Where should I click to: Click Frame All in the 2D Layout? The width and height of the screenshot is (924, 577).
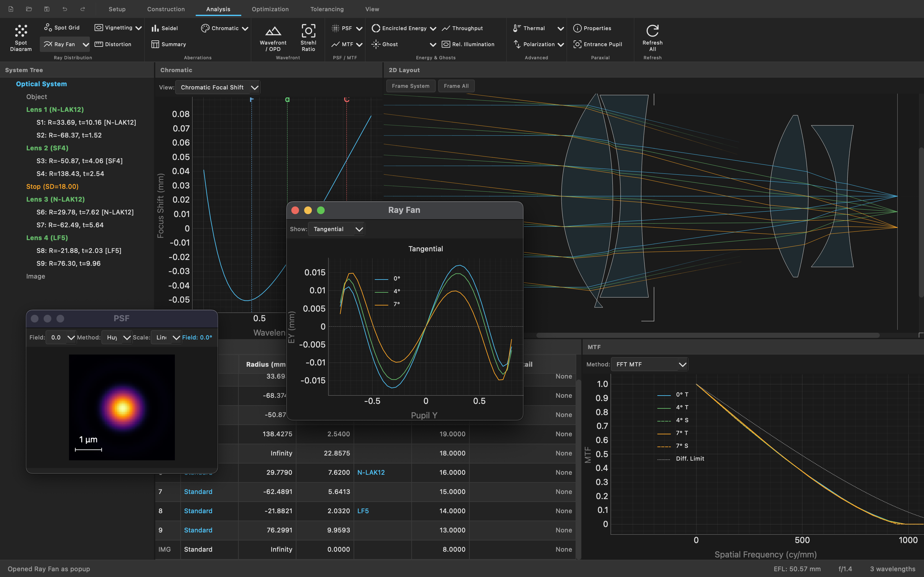(x=456, y=86)
